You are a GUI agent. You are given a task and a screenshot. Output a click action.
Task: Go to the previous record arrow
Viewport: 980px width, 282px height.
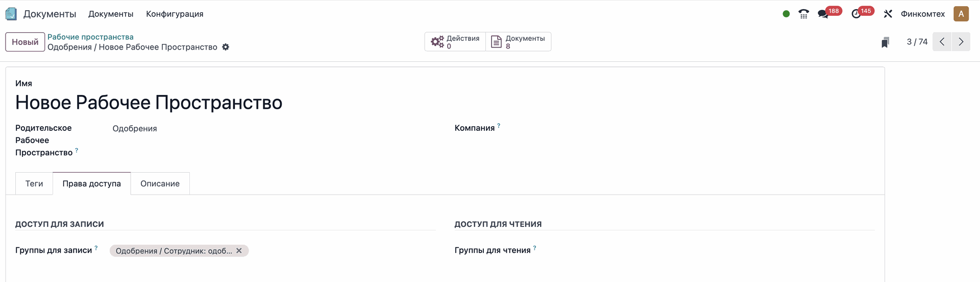coord(942,42)
